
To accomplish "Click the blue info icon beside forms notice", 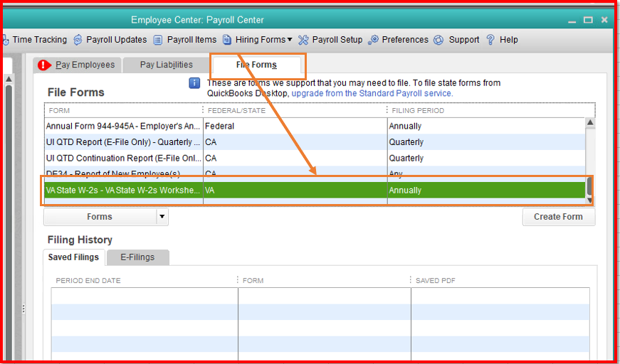I will tap(194, 83).
